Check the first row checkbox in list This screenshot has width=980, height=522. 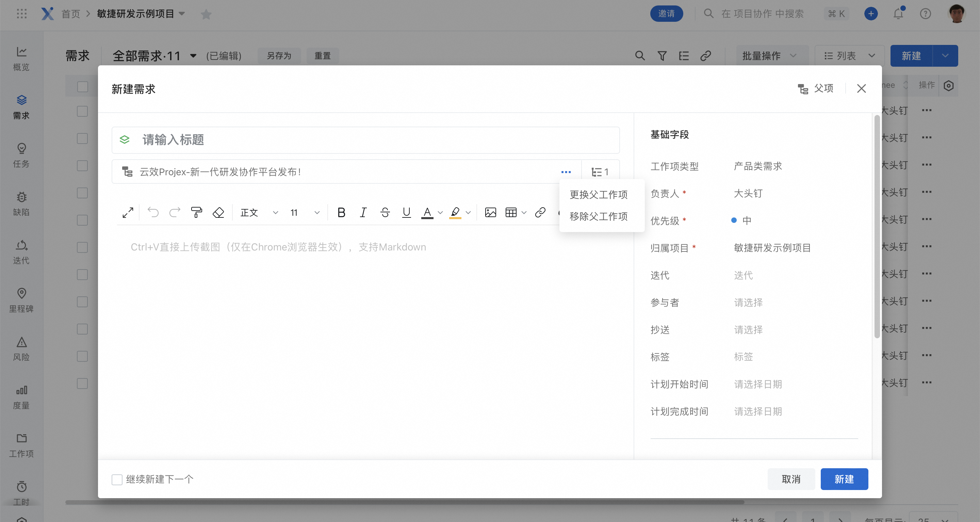(x=83, y=111)
